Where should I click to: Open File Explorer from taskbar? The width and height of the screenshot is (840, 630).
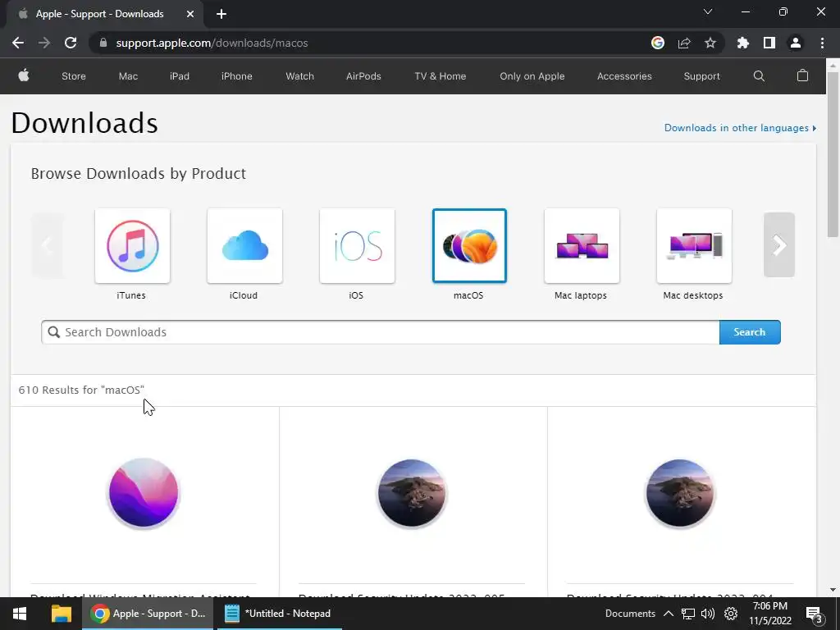point(61,614)
